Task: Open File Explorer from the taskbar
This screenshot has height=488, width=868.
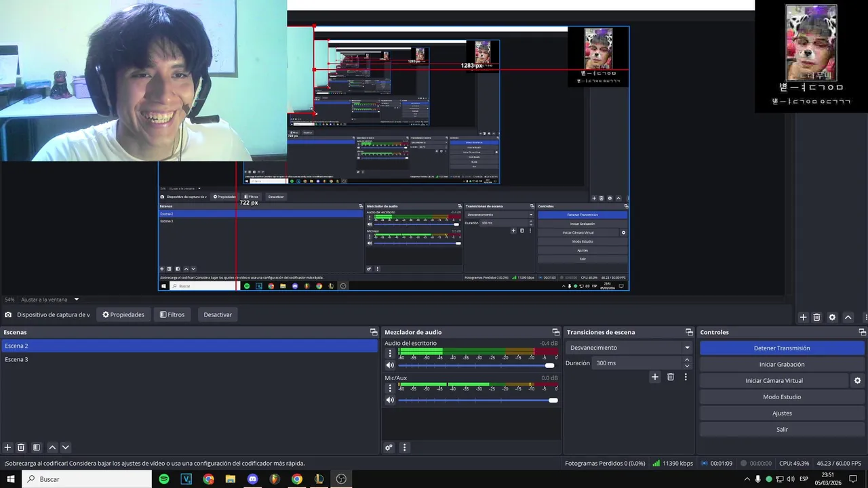Action: coord(231,479)
